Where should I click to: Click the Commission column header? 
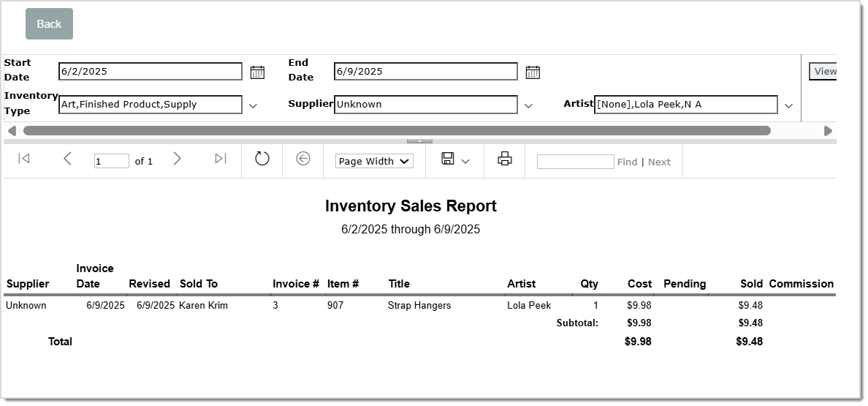pos(801,284)
